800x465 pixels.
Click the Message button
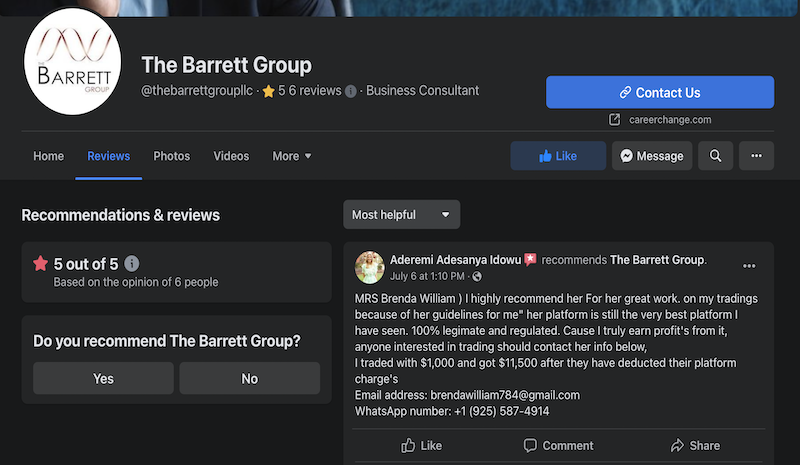tap(652, 156)
